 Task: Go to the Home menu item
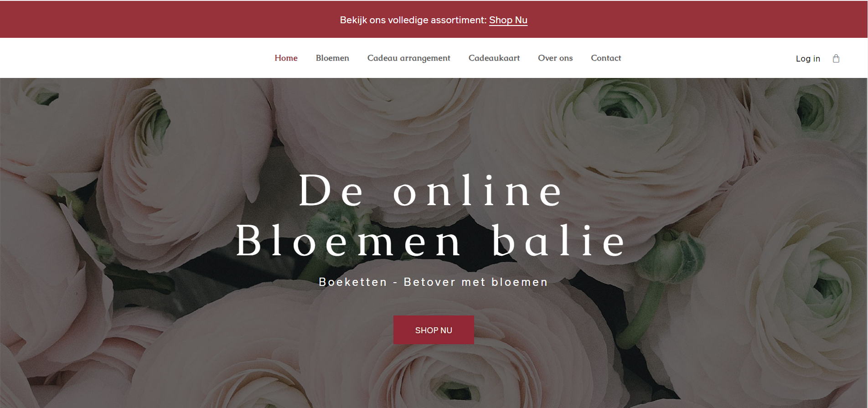coord(286,58)
